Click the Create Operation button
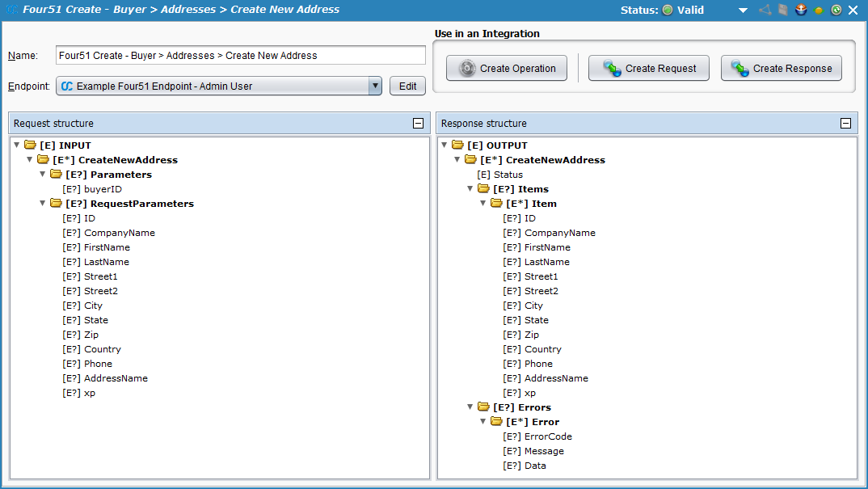The width and height of the screenshot is (868, 489). click(507, 69)
